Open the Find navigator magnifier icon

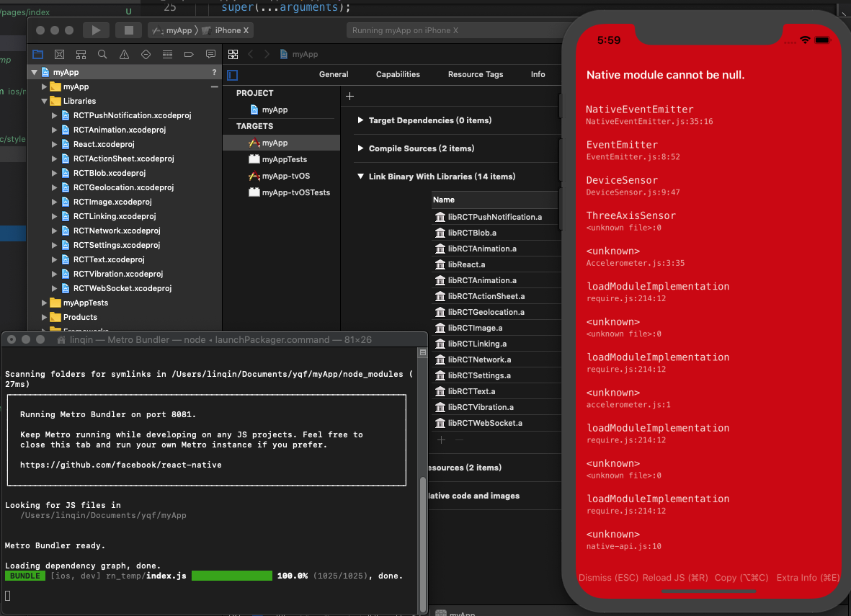tap(102, 54)
